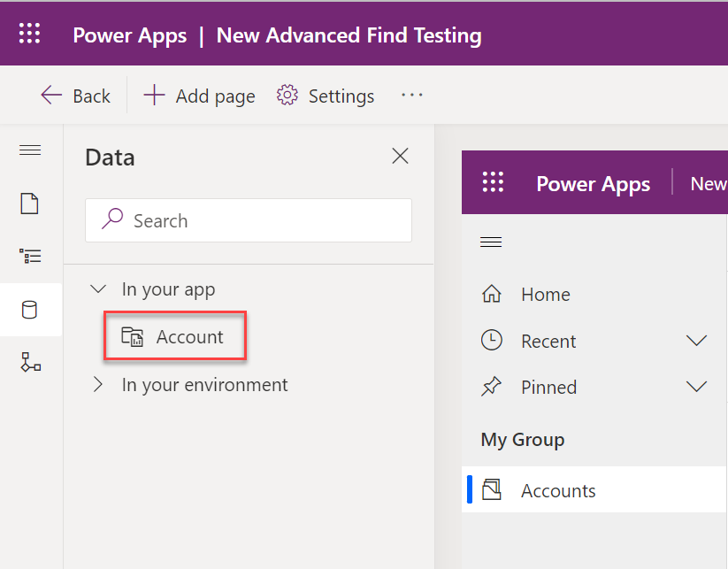Click the Data pane heading
This screenshot has width=728, height=569.
110,158
